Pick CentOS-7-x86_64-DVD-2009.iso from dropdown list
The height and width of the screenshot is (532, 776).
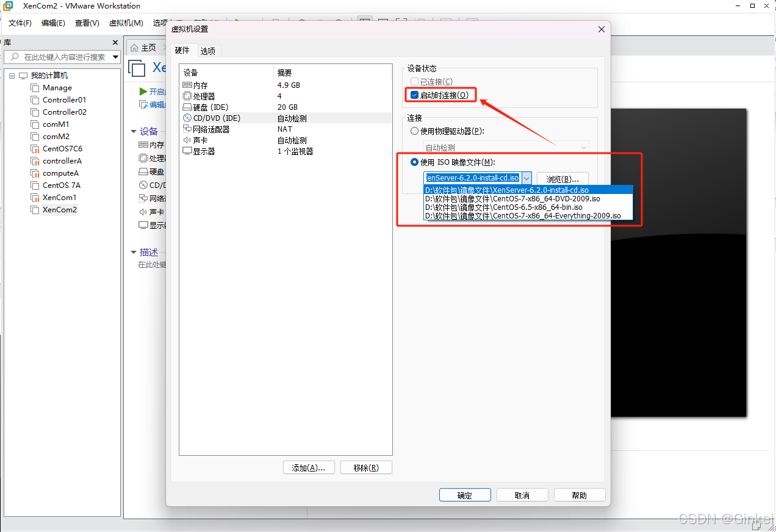point(528,198)
